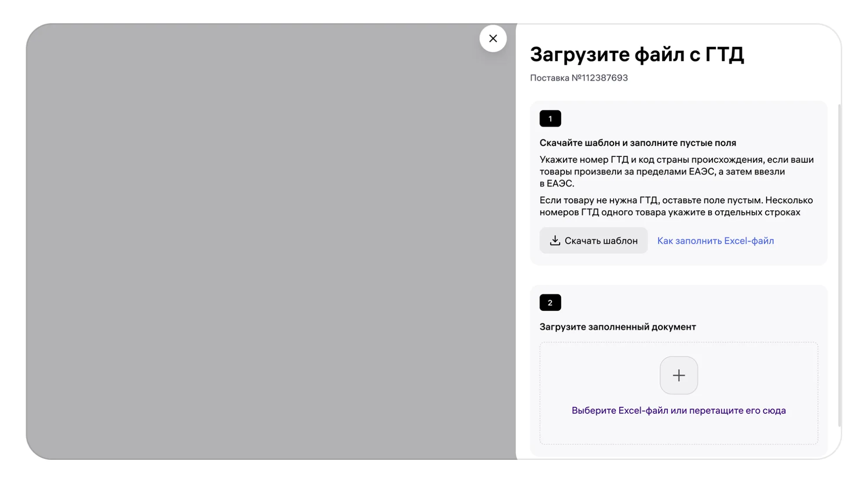Click blank area of step 1 card
This screenshot has width=868, height=482.
point(695,119)
